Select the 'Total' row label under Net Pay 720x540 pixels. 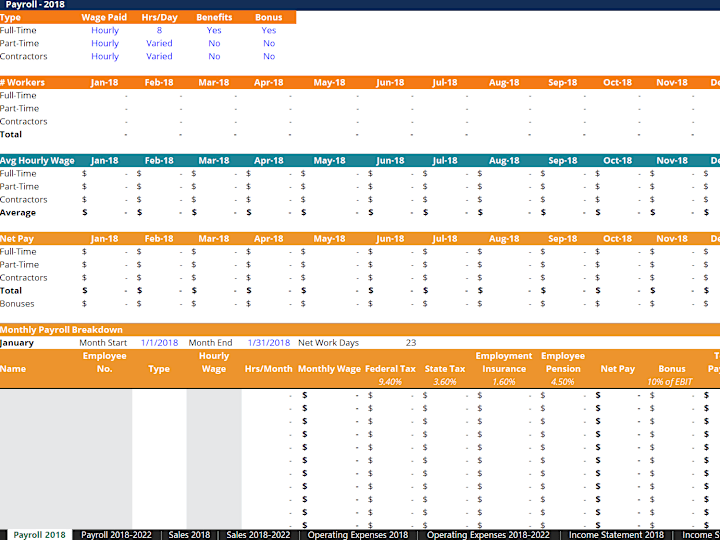pyautogui.click(x=11, y=291)
